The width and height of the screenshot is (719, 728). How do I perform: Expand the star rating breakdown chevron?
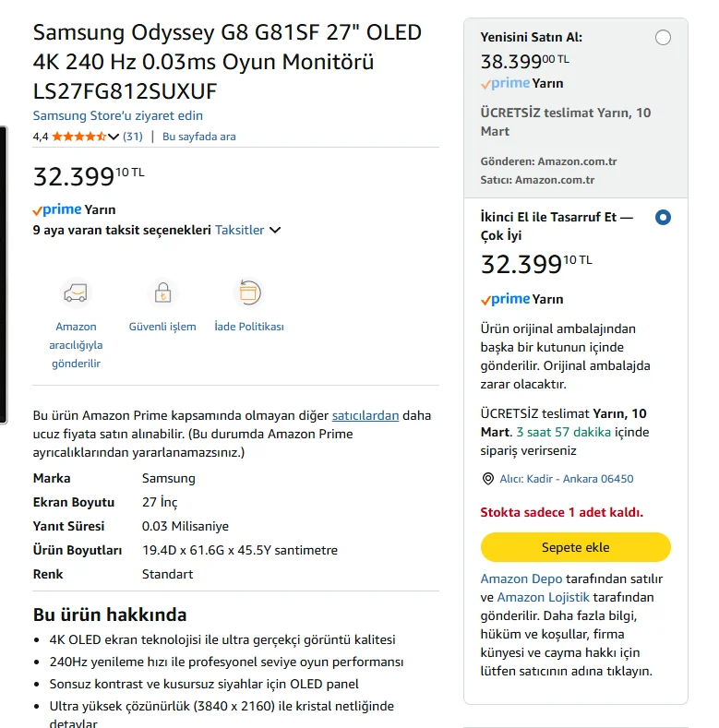pyautogui.click(x=114, y=137)
